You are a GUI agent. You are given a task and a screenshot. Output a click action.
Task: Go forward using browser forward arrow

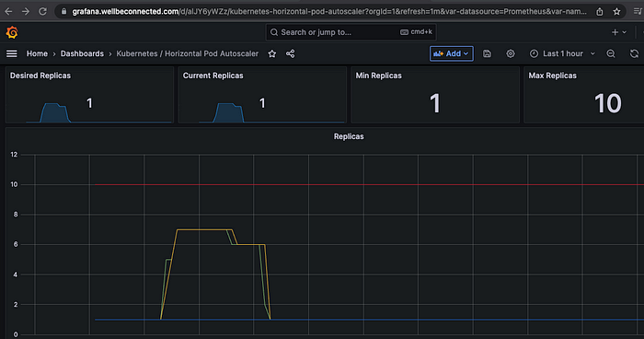pyautogui.click(x=26, y=12)
